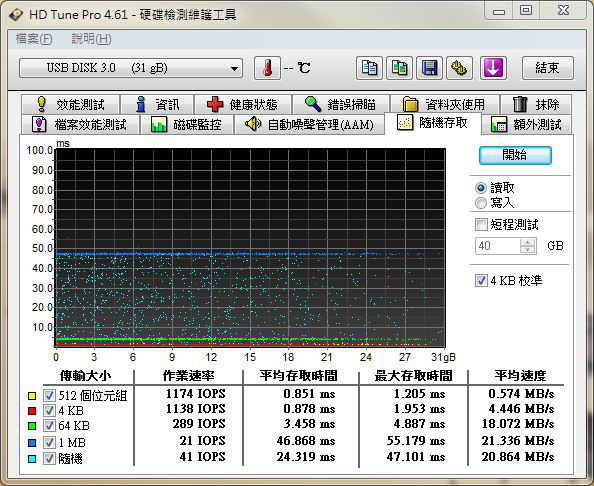Click the copy text to clipboard icon
Viewport: 594px width, 486px height.
(x=369, y=68)
